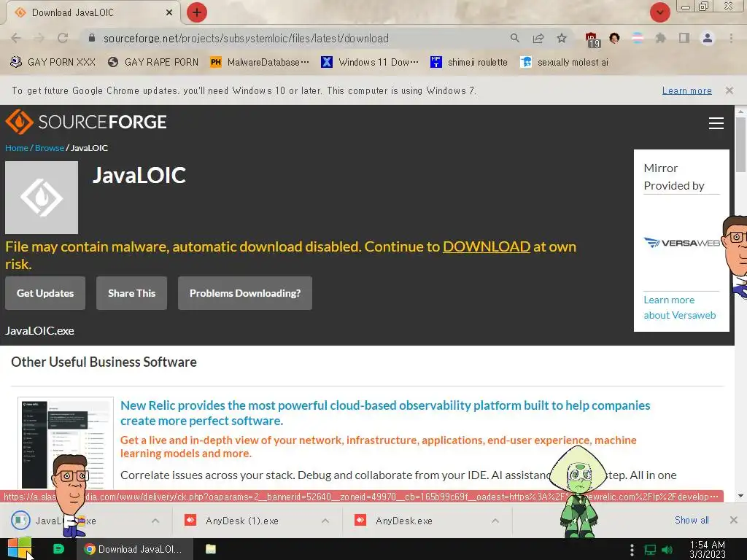Viewport: 747px width, 560px height.
Task: Open the striped flag extension icon
Action: click(x=638, y=38)
